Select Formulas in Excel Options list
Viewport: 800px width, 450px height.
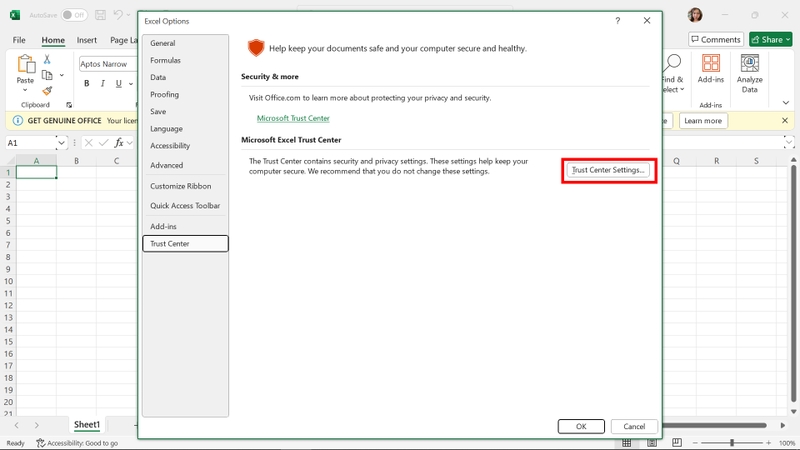coord(185,60)
